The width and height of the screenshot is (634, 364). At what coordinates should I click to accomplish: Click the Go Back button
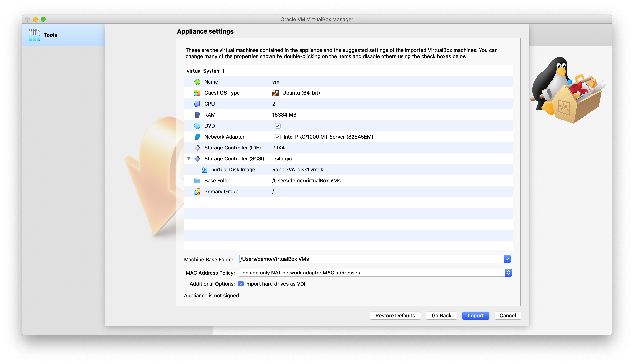coord(441,315)
